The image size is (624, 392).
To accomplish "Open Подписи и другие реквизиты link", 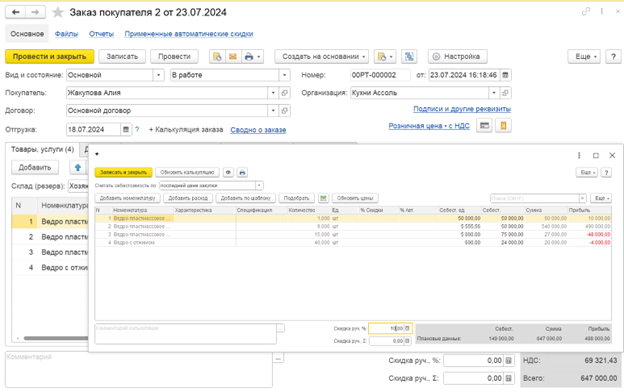I will click(462, 109).
